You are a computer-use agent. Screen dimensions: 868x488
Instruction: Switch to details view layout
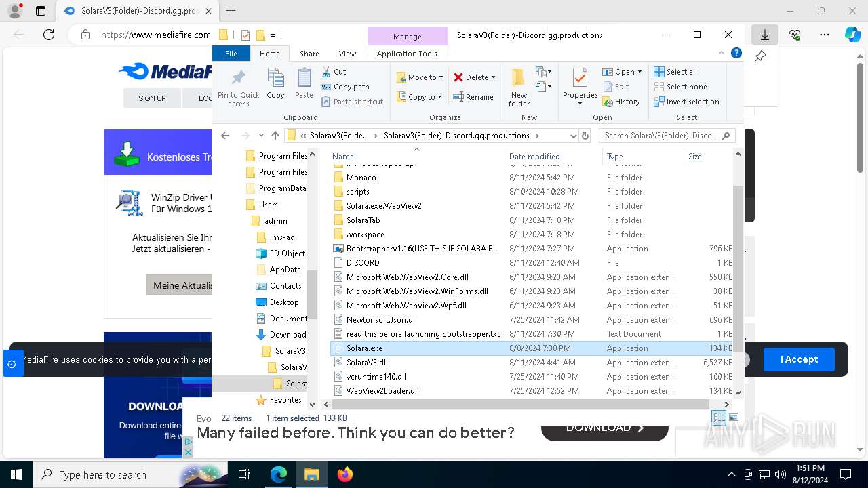coord(719,418)
